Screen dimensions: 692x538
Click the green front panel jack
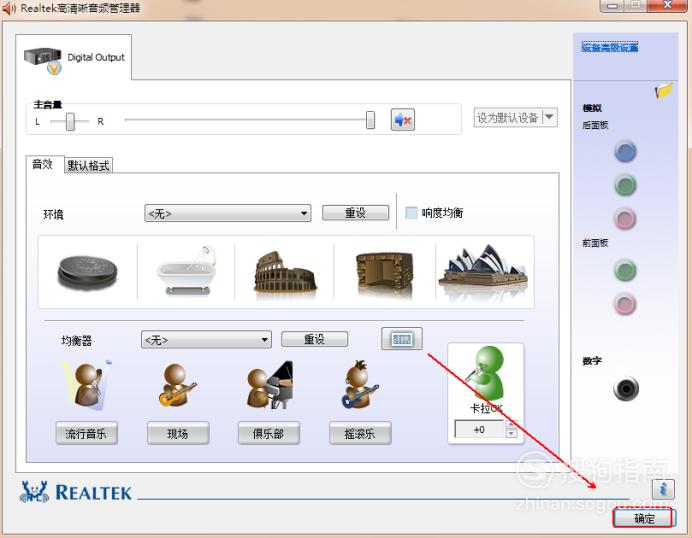(625, 271)
